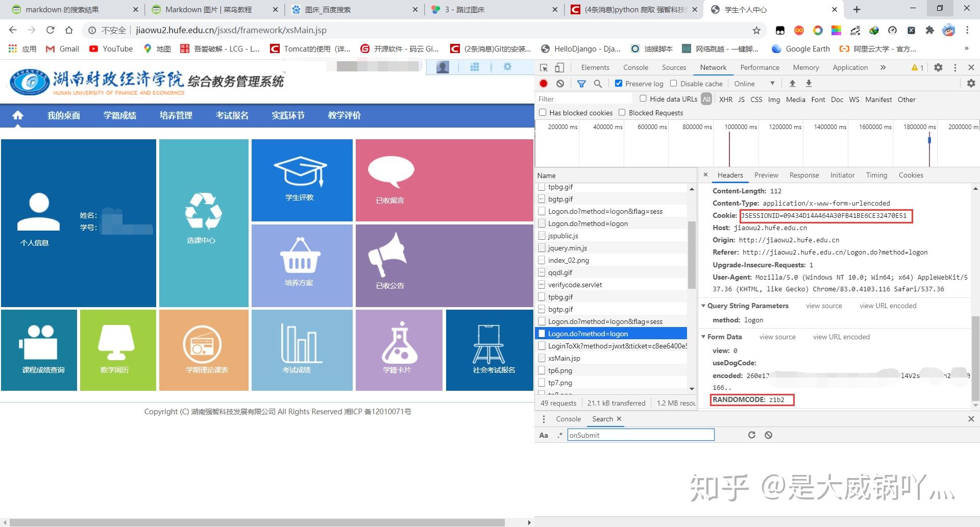
Task: Toggle match case Aa in search drawer
Action: (544, 435)
